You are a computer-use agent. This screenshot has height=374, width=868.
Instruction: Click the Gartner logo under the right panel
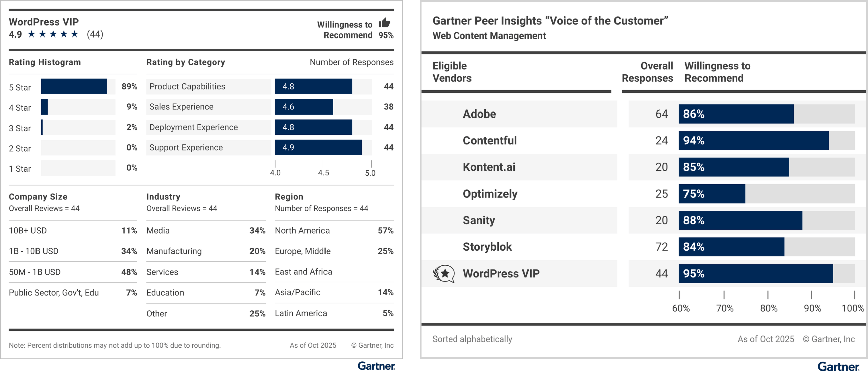tap(838, 366)
